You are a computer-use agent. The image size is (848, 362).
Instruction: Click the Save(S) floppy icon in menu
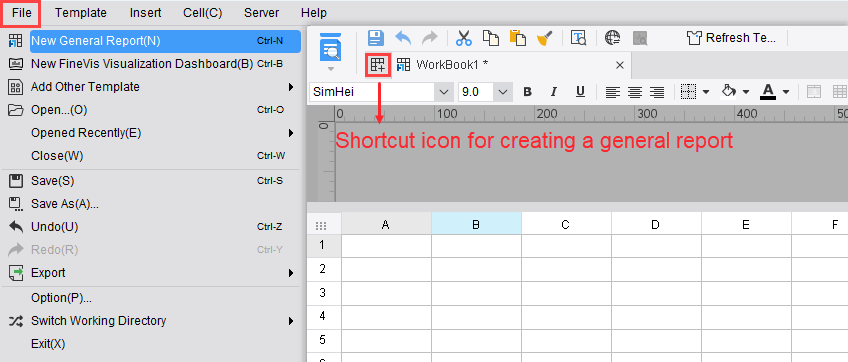(16, 181)
